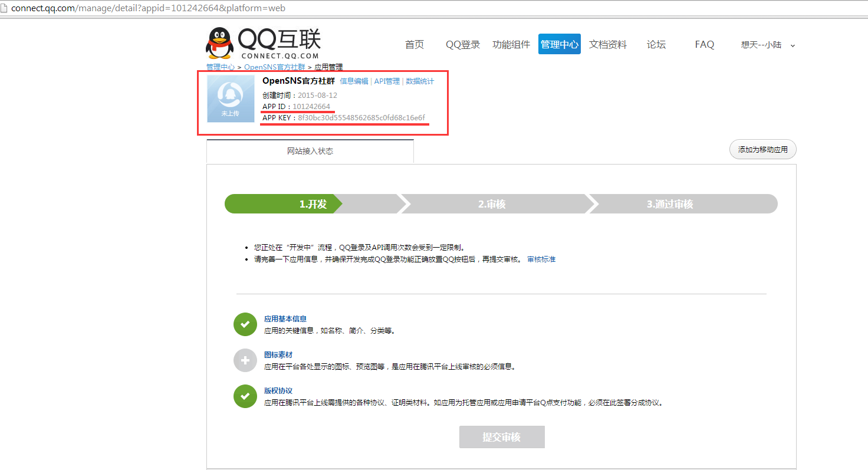Open API管理 link
This screenshot has height=470, width=868.
tap(387, 81)
